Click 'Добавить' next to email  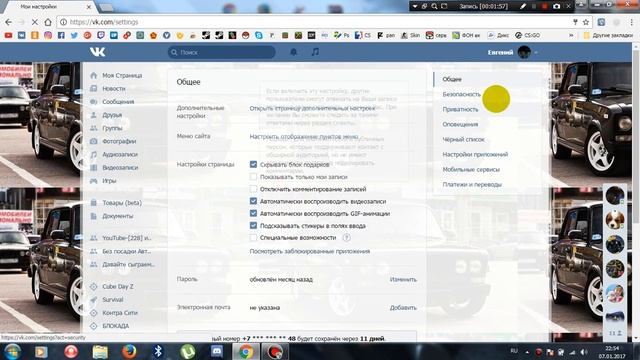(x=403, y=308)
